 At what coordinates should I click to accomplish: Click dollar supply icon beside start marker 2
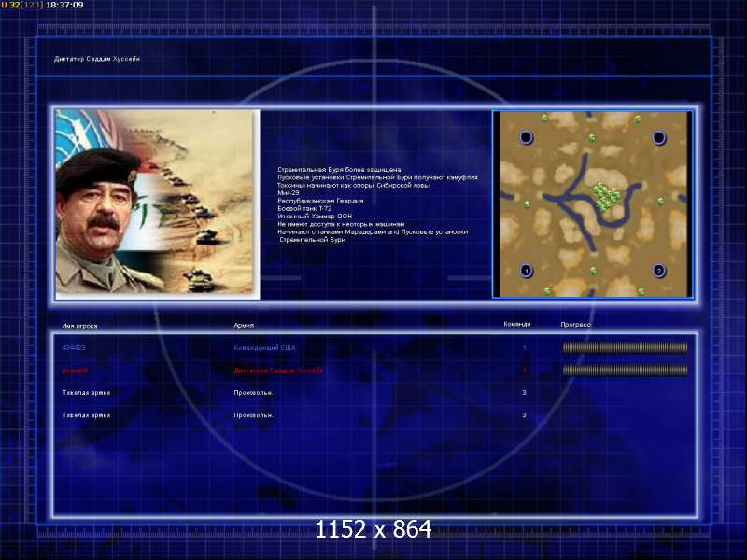tap(641, 291)
